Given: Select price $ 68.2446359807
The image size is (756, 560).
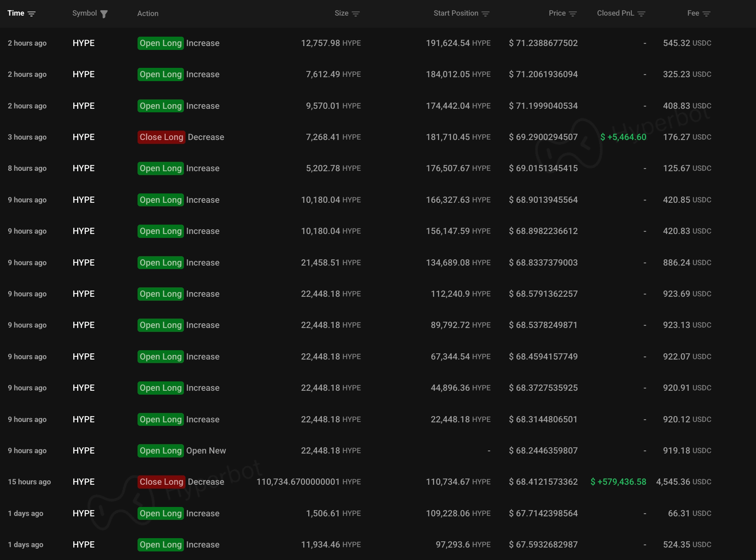Looking at the screenshot, I should point(543,450).
